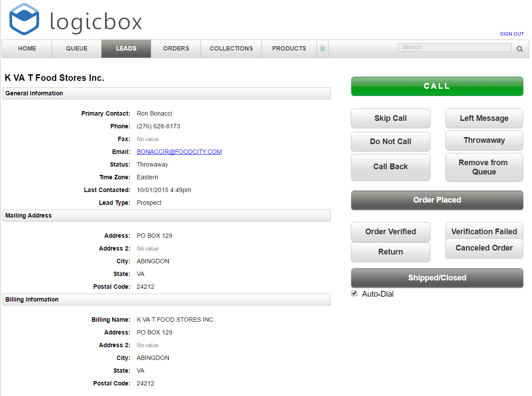This screenshot has height=396, width=532.
Task: Click the Mailing Address section header
Action: (x=167, y=215)
